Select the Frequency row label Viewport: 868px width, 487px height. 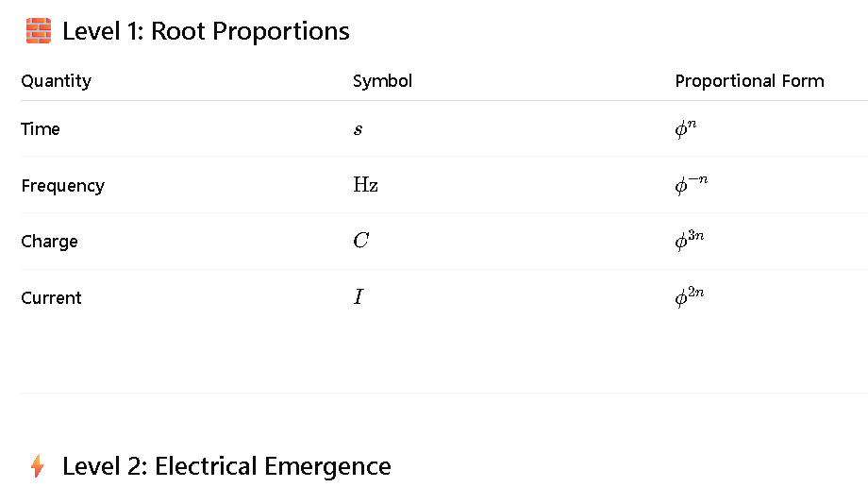(63, 186)
